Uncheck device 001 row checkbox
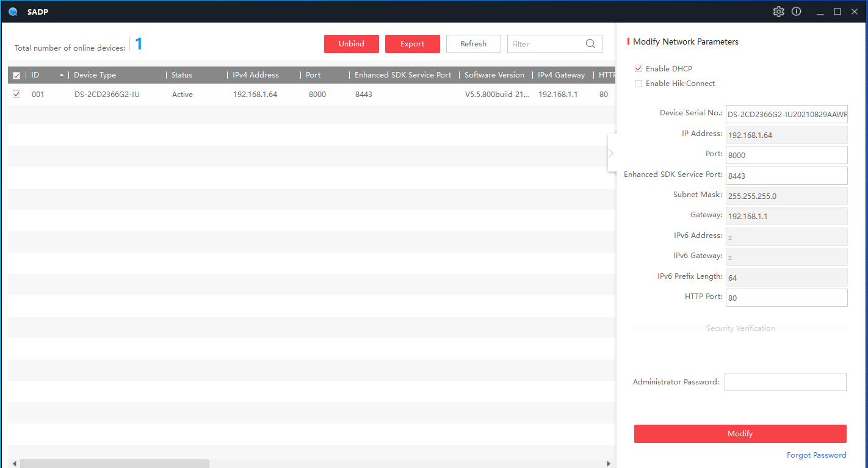The width and height of the screenshot is (868, 468). click(x=16, y=94)
